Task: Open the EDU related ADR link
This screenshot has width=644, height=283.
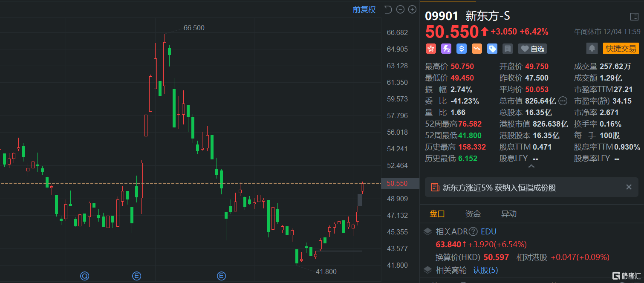Action: pos(488,231)
